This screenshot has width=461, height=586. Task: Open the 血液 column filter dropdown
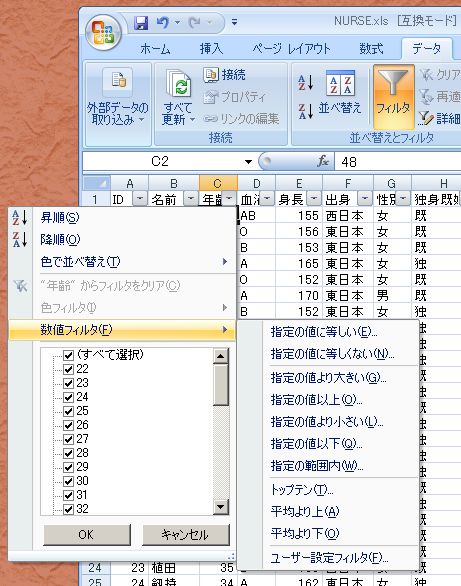267,199
